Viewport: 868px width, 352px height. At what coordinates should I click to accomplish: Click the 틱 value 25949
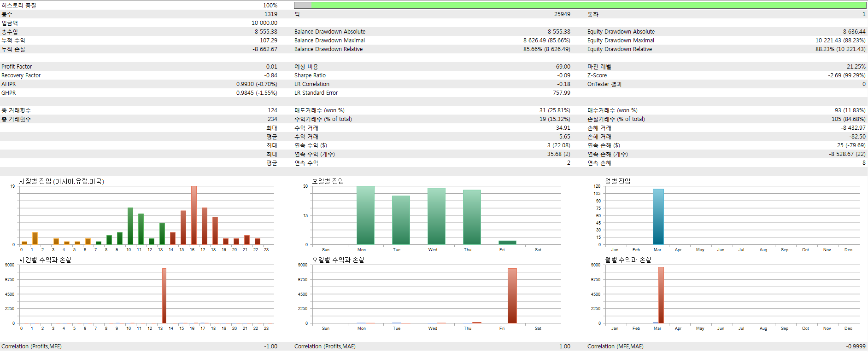[562, 14]
